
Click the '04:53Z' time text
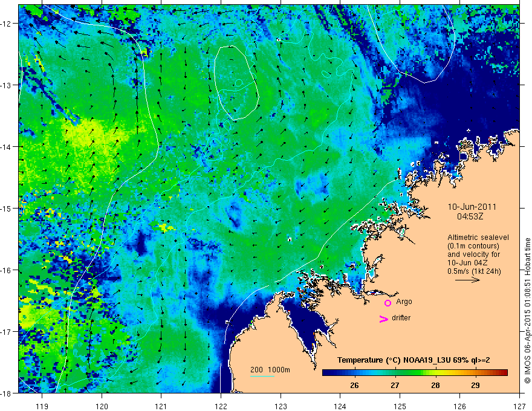470,216
